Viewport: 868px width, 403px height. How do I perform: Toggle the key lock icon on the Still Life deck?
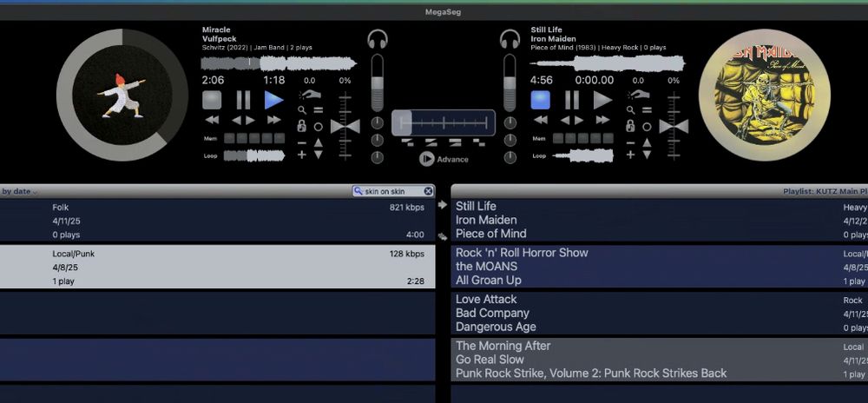coord(630,126)
